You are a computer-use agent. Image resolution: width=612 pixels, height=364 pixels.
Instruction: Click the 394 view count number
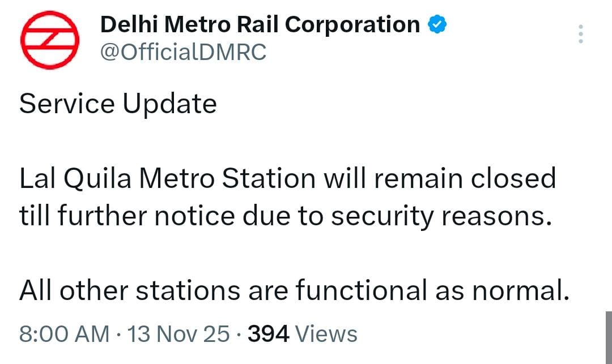tap(269, 333)
